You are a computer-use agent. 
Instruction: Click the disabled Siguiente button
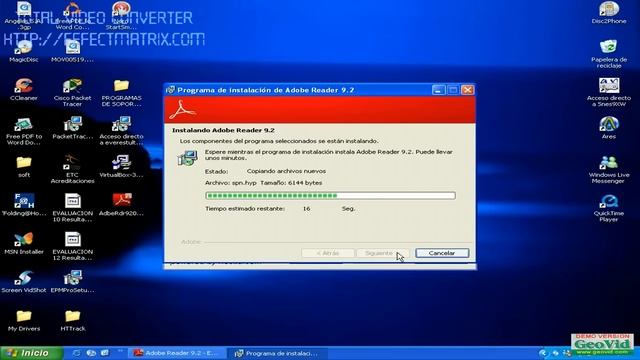[x=382, y=253]
